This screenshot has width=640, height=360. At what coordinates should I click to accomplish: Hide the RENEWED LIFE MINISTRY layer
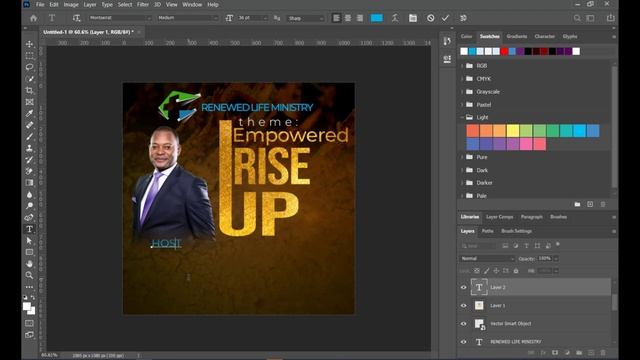464,342
